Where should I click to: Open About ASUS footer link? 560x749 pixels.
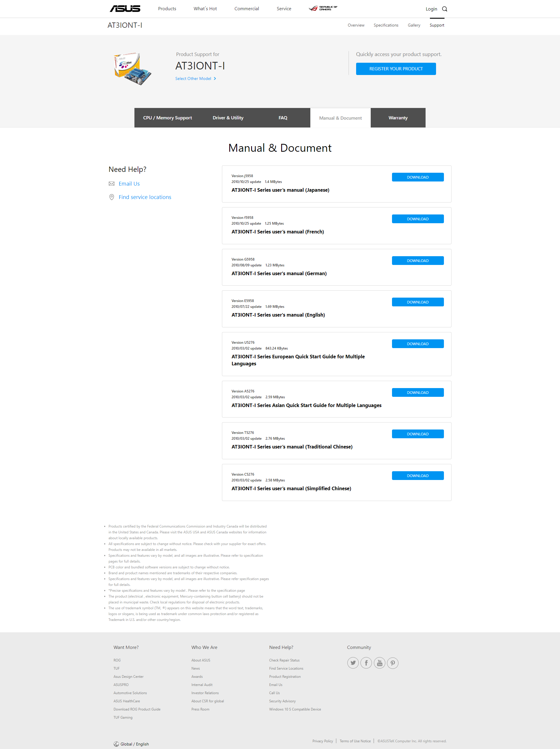(201, 660)
